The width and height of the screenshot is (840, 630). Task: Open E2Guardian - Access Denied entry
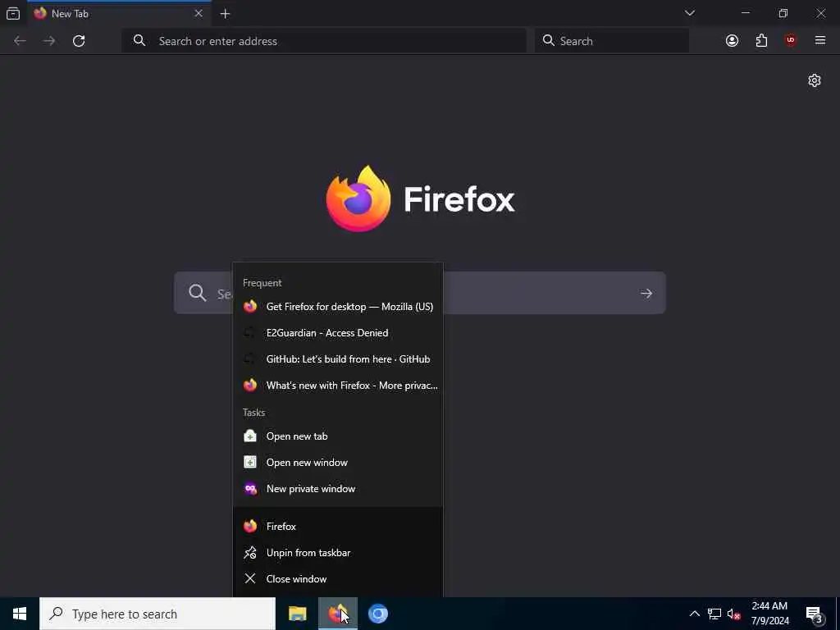[338, 333]
